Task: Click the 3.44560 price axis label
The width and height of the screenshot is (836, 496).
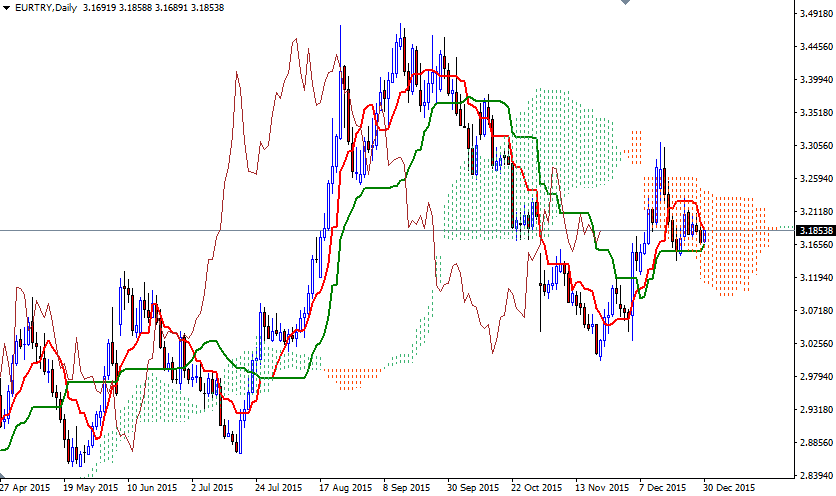Action: click(x=816, y=47)
